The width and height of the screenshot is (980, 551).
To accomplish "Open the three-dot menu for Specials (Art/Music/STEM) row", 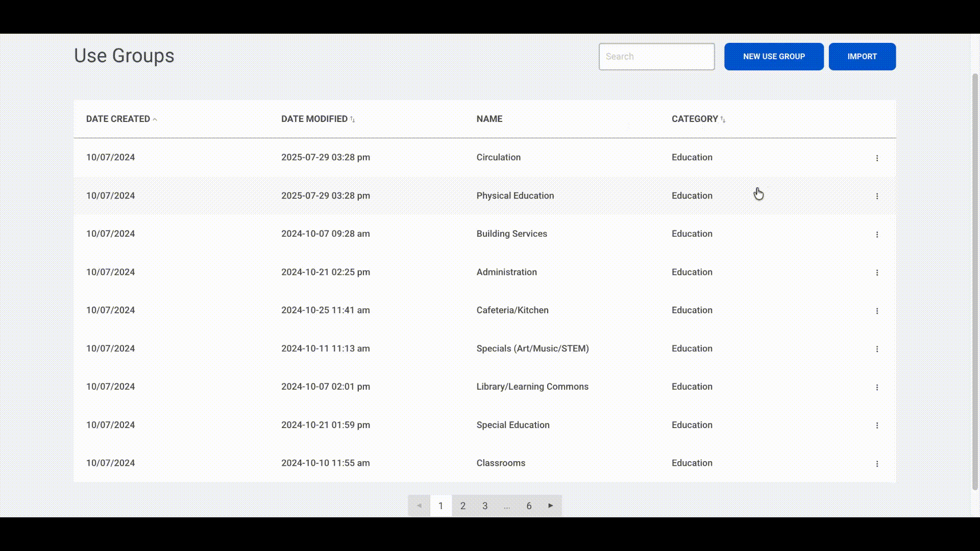I will (877, 349).
